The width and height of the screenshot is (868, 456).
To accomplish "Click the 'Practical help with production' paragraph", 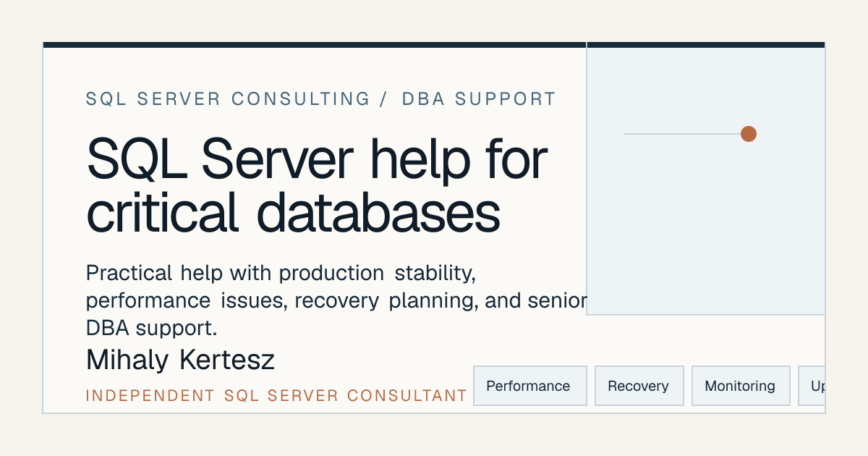I will click(336, 300).
